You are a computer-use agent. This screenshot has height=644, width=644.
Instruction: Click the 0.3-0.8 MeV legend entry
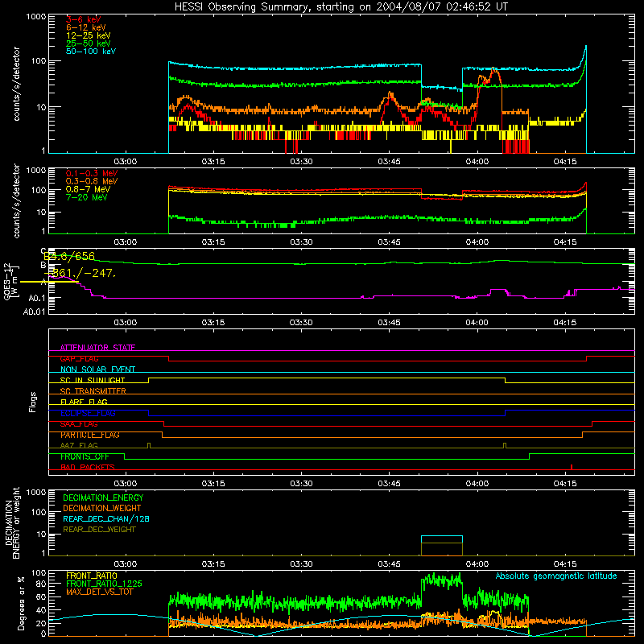(92, 181)
